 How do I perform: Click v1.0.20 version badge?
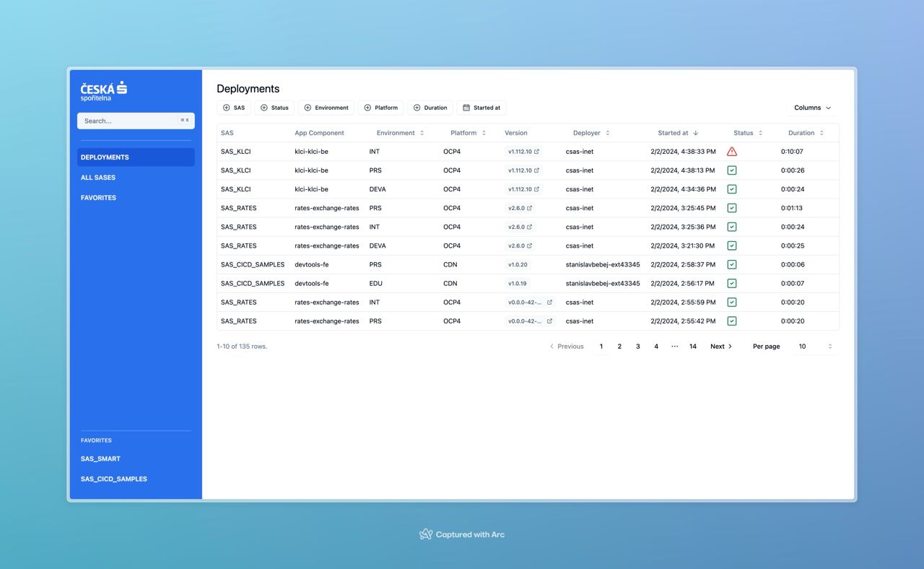(518, 264)
